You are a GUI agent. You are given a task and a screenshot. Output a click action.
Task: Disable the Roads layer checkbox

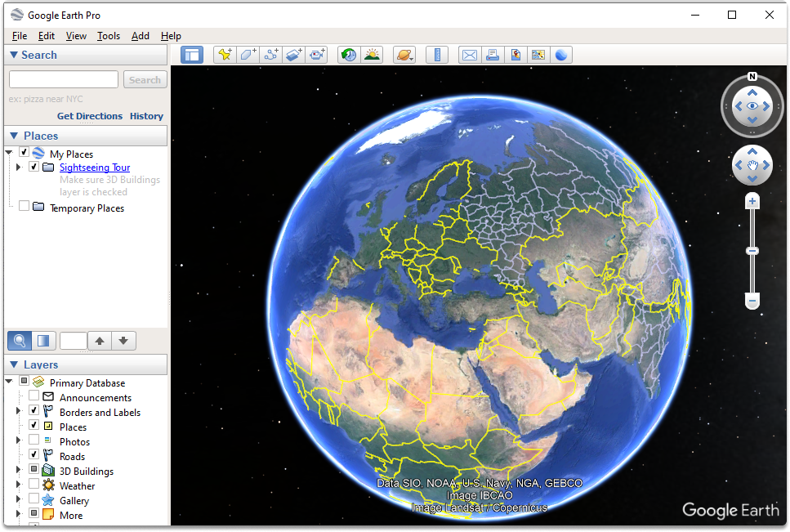coord(33,454)
